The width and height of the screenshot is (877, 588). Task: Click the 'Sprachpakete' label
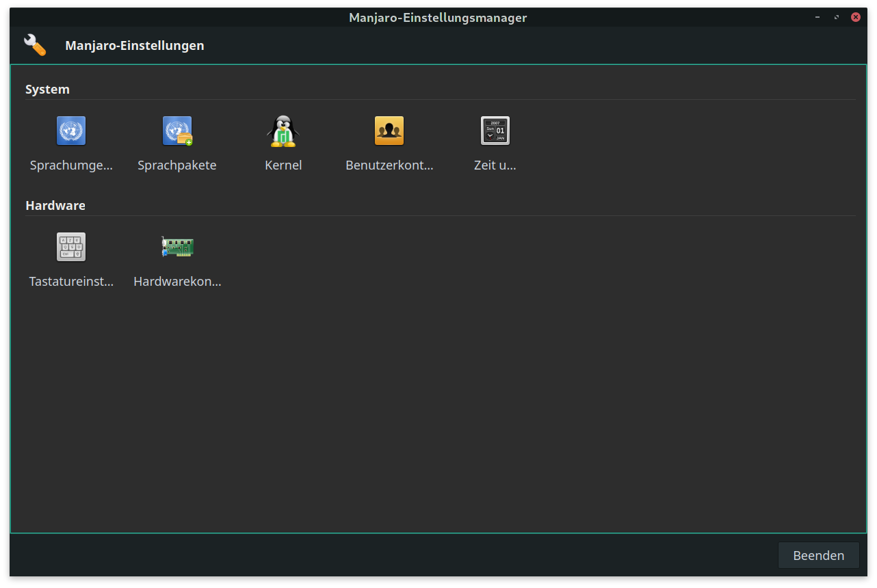point(177,165)
